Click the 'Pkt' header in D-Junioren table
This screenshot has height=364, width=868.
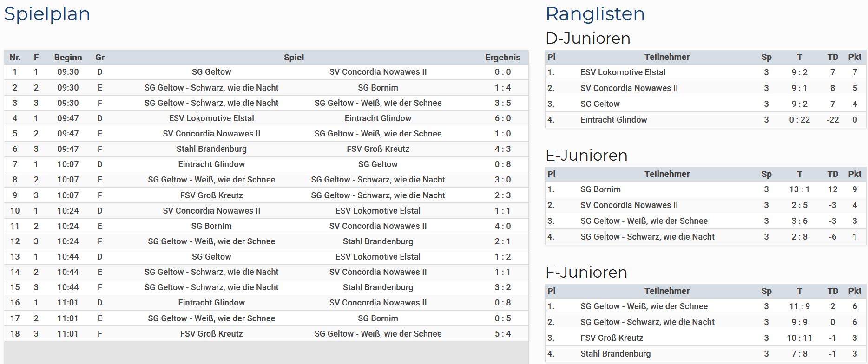coord(855,57)
